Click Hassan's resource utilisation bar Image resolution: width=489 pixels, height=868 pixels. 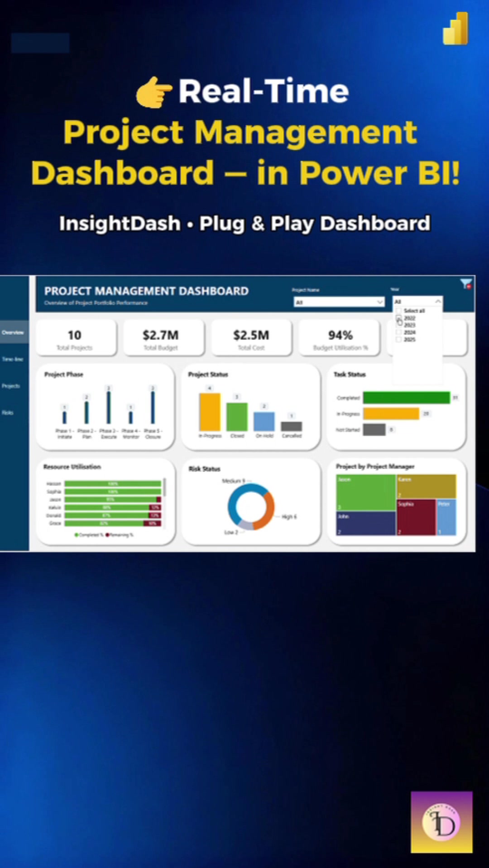tap(113, 483)
